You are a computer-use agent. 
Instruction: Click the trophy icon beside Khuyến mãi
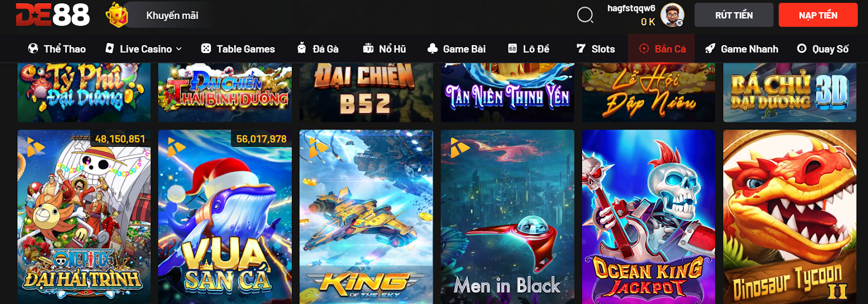point(116,15)
